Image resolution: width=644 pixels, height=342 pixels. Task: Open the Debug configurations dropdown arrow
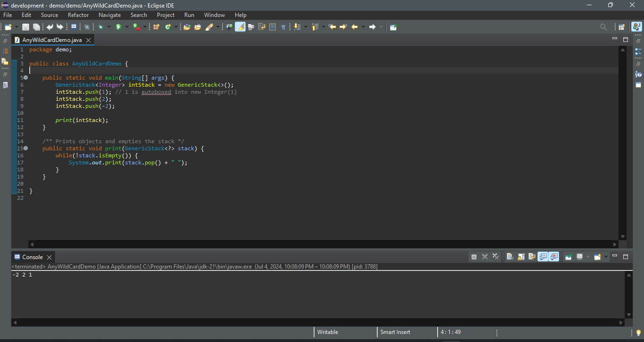109,27
